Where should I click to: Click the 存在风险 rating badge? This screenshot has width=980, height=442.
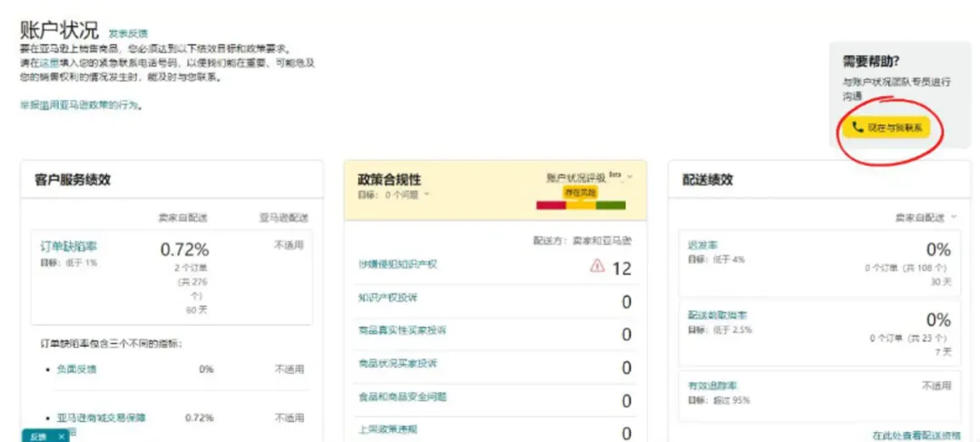click(x=581, y=192)
